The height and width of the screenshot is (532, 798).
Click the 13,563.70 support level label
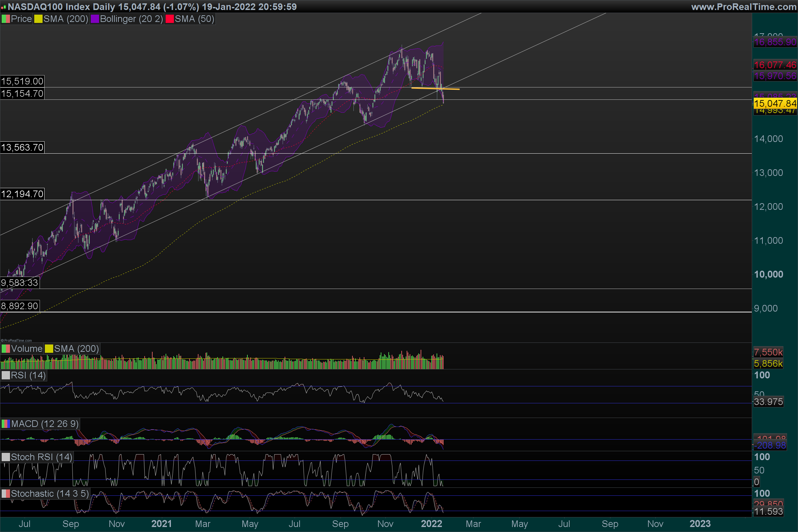click(22, 148)
